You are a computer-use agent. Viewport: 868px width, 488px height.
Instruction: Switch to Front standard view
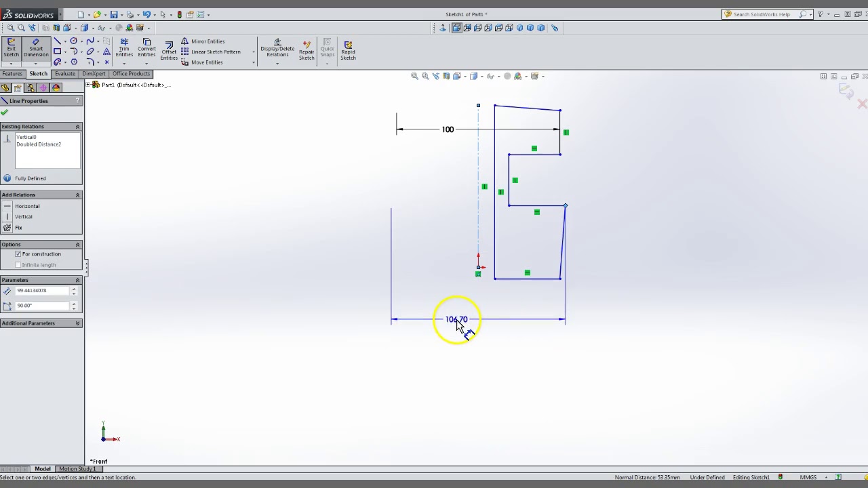[457, 28]
